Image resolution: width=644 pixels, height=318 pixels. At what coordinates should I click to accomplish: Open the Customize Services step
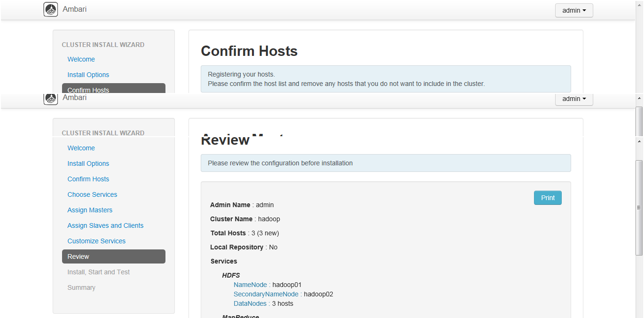pos(96,241)
